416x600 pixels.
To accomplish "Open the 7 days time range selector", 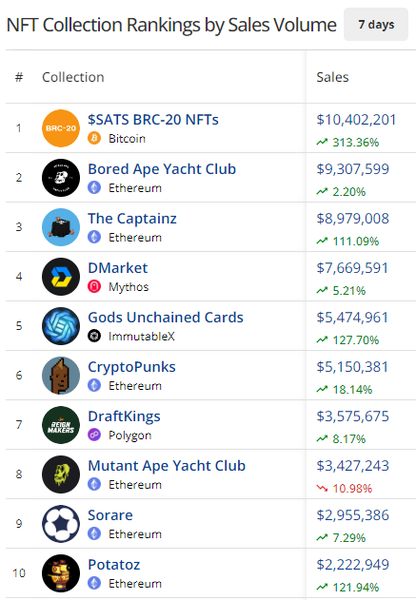I will tap(376, 24).
